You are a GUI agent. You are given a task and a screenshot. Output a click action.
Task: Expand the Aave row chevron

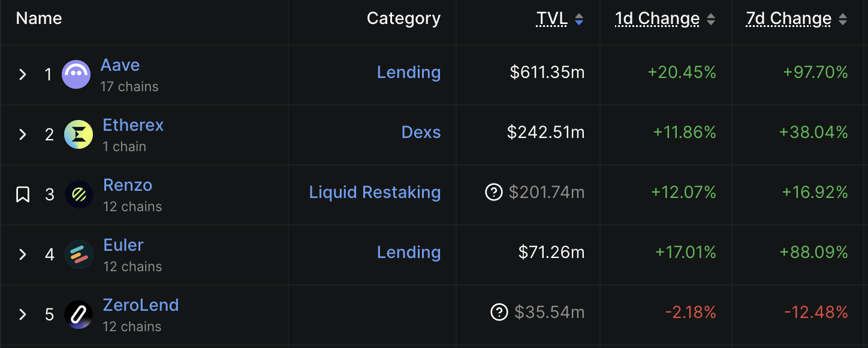(23, 74)
